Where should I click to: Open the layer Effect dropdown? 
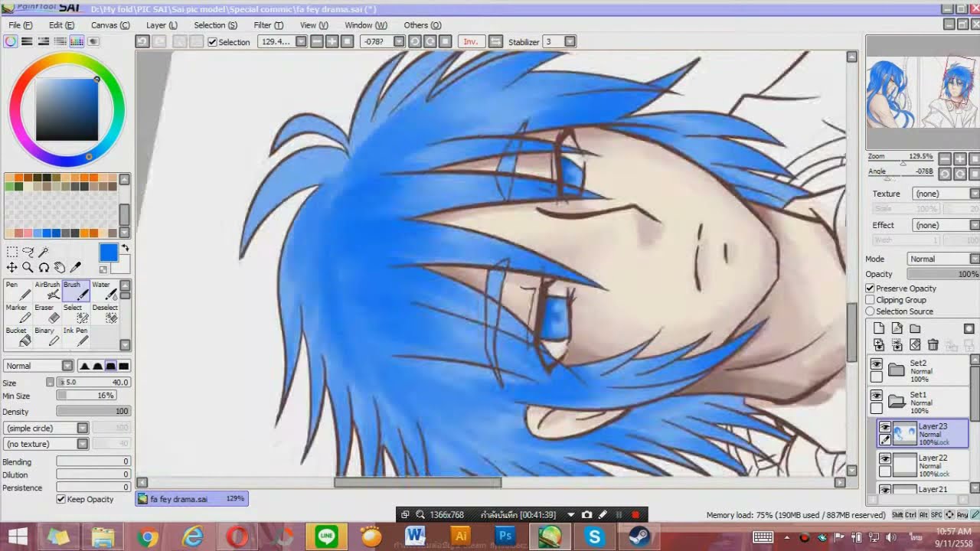click(x=946, y=225)
